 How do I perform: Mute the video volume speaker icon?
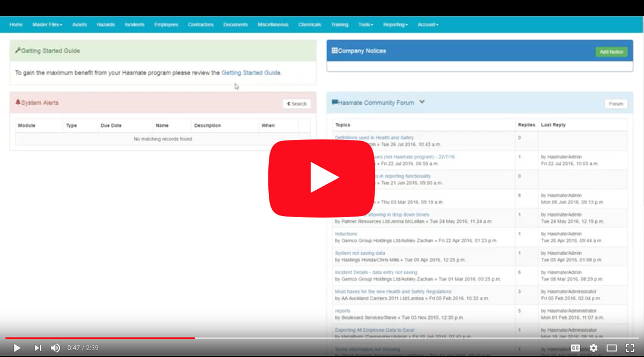click(55, 348)
